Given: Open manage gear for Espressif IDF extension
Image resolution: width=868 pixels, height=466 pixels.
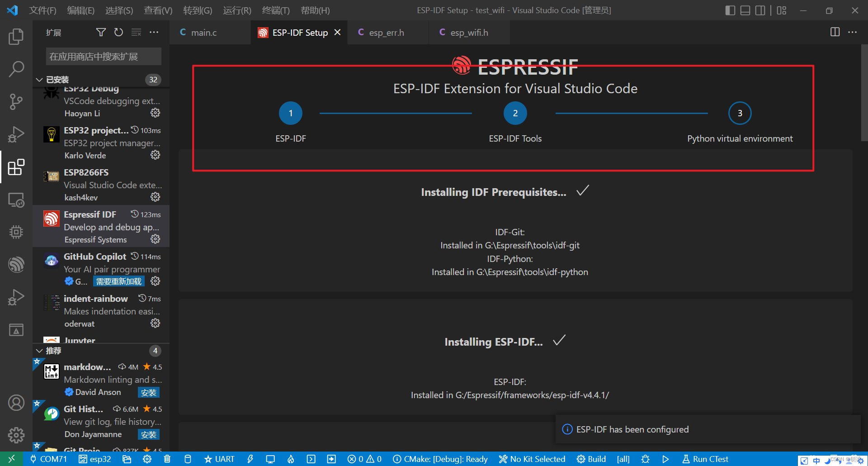Looking at the screenshot, I should pyautogui.click(x=155, y=239).
